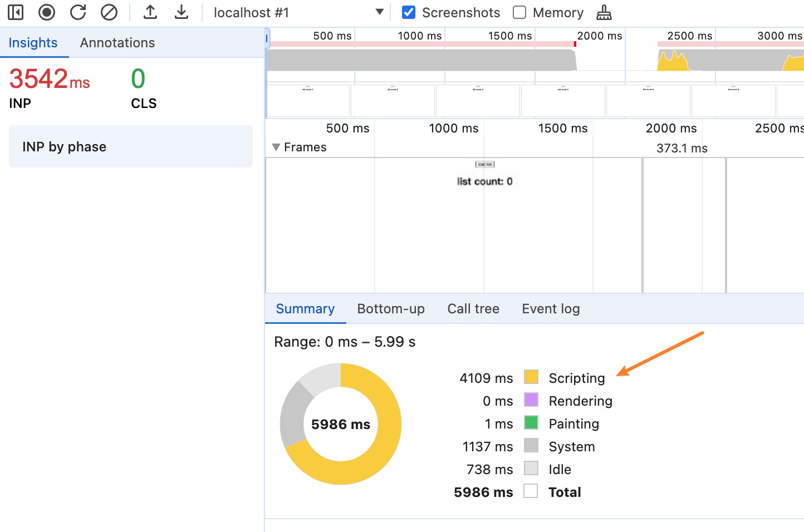The height and width of the screenshot is (532, 804).
Task: Enable the Memory checkbox
Action: click(x=518, y=12)
